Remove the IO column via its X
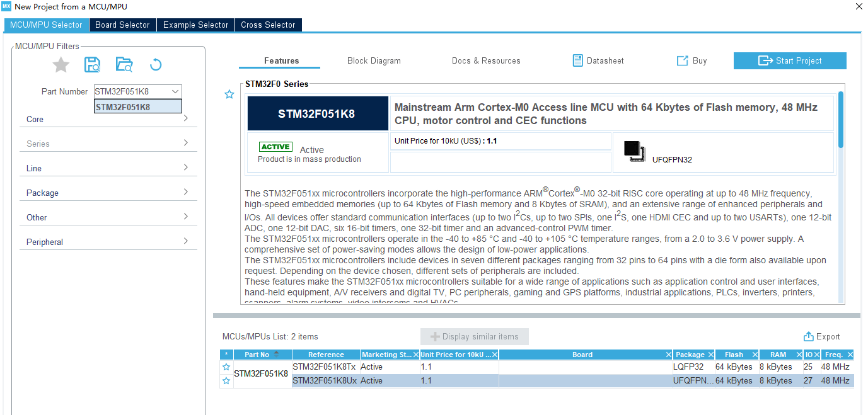This screenshot has width=868, height=415. (817, 355)
